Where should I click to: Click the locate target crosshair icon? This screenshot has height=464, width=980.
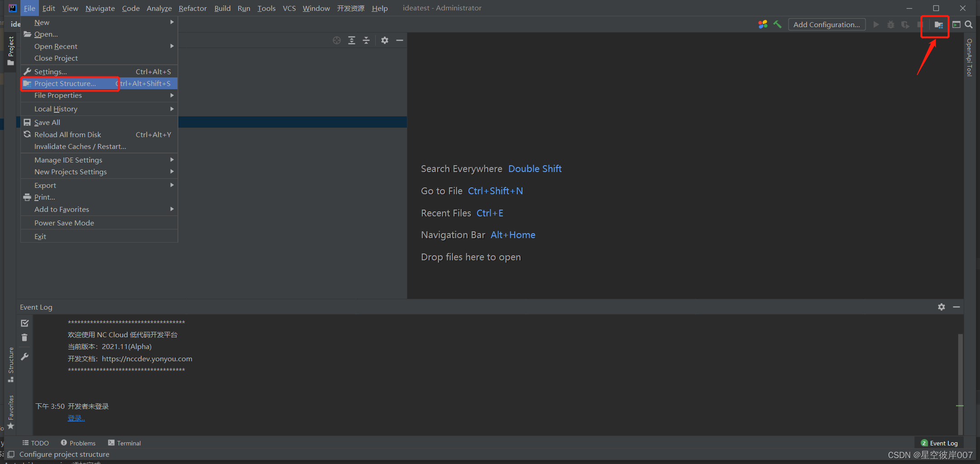(x=337, y=40)
